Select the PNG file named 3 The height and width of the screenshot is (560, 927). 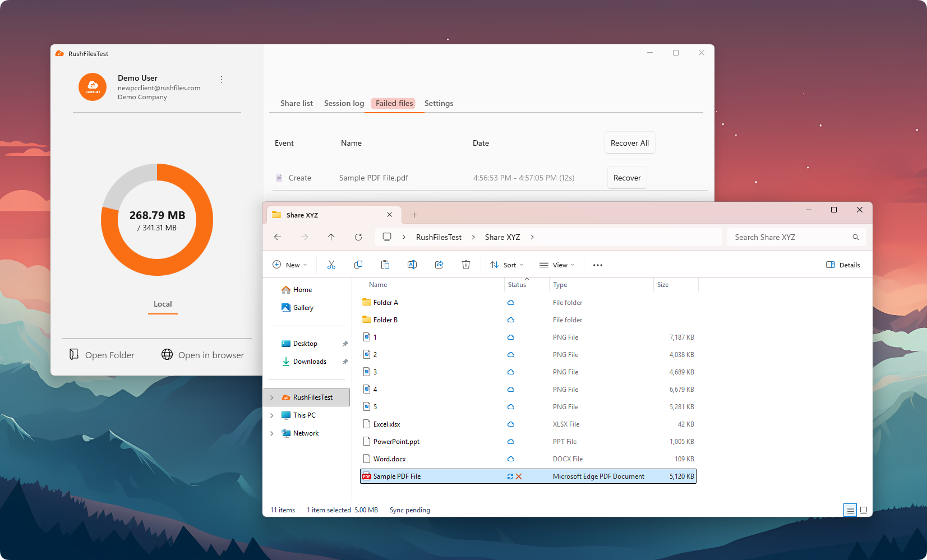pyautogui.click(x=528, y=372)
